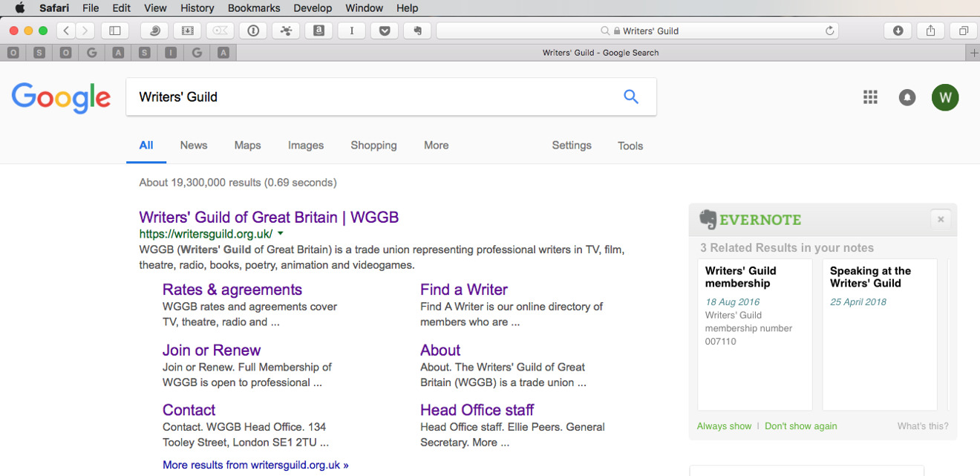Select the All results tab
980x476 pixels.
pos(146,146)
